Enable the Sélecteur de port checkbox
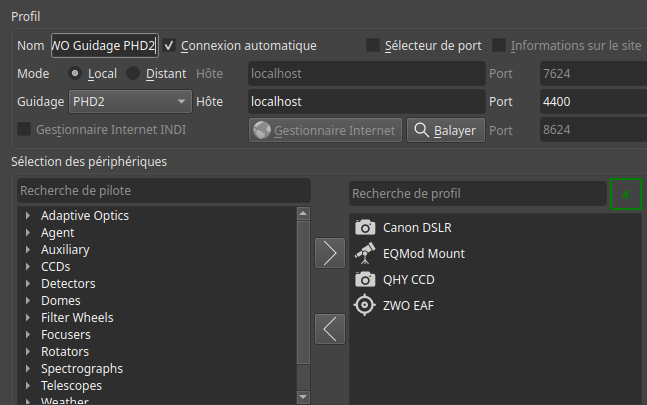Screen dimensions: 647x405 click(373, 45)
